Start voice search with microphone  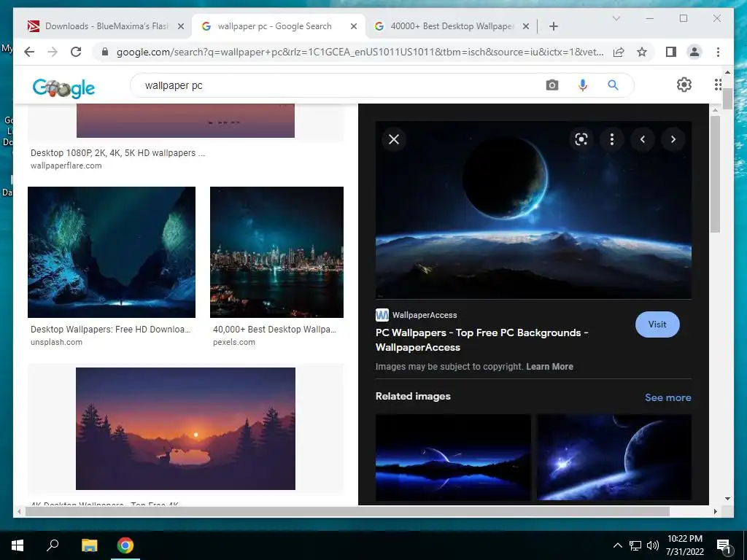pyautogui.click(x=582, y=85)
